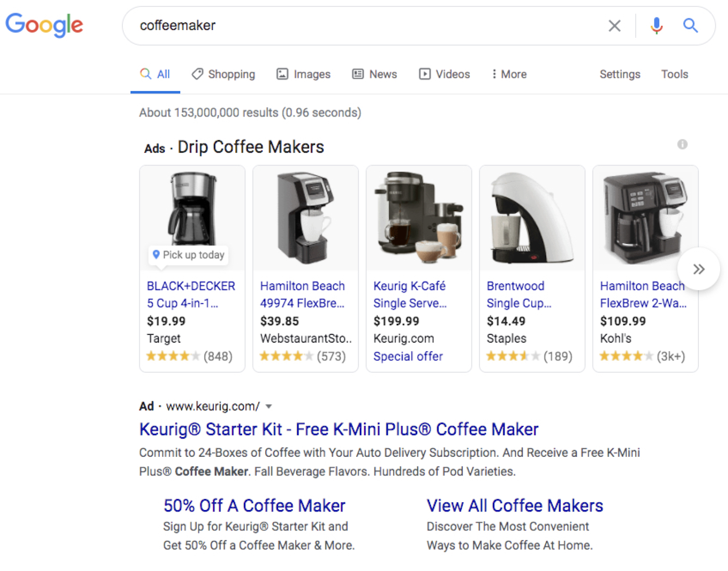Image resolution: width=728 pixels, height=571 pixels.
Task: Click the star rating with (3k+) reviews
Action: 642,356
